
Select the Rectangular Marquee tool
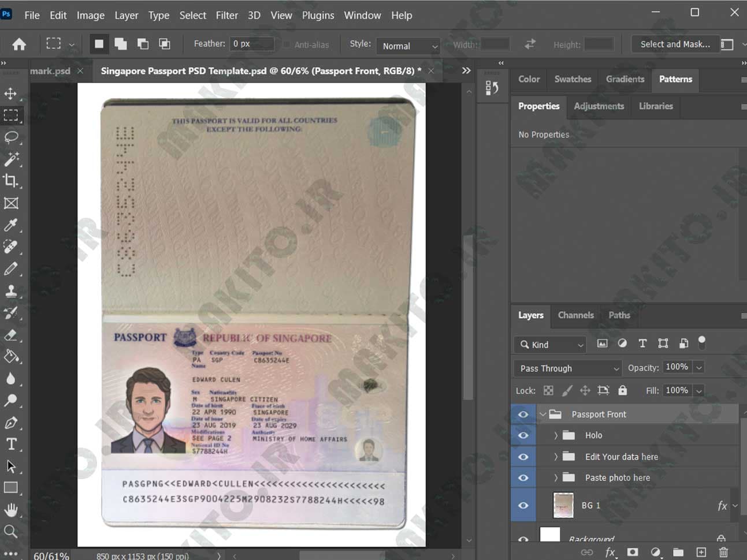pos(10,115)
